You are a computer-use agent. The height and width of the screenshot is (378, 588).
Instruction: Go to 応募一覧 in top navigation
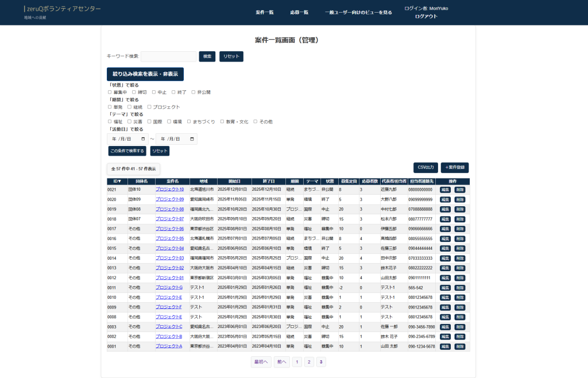point(299,12)
